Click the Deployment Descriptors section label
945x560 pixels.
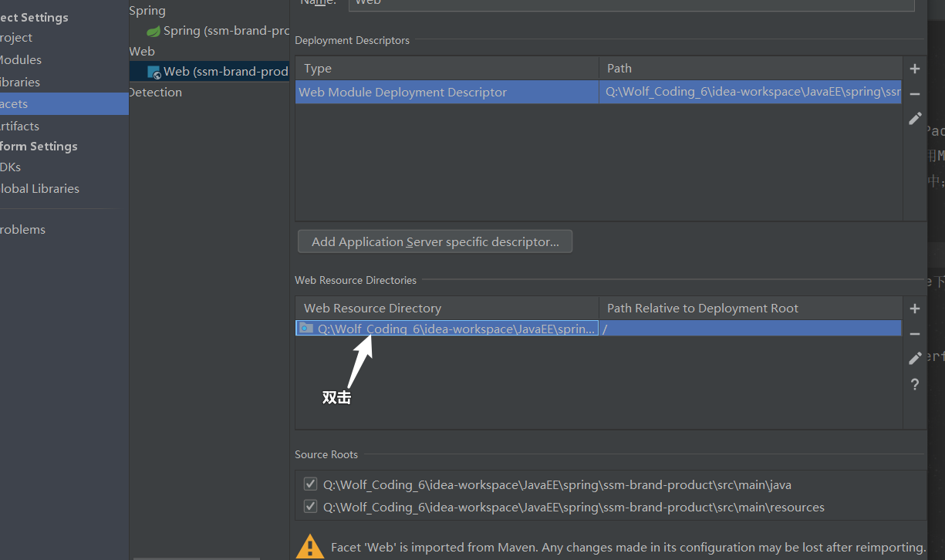[x=352, y=40]
